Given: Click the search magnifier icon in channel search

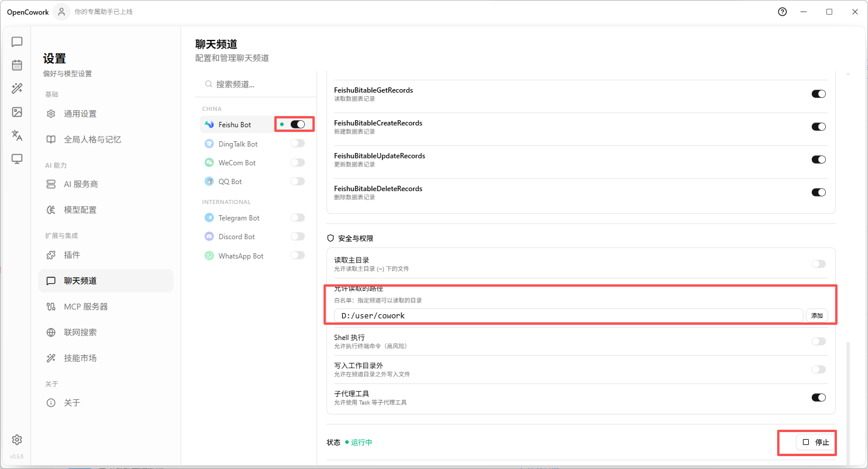Looking at the screenshot, I should click(209, 84).
